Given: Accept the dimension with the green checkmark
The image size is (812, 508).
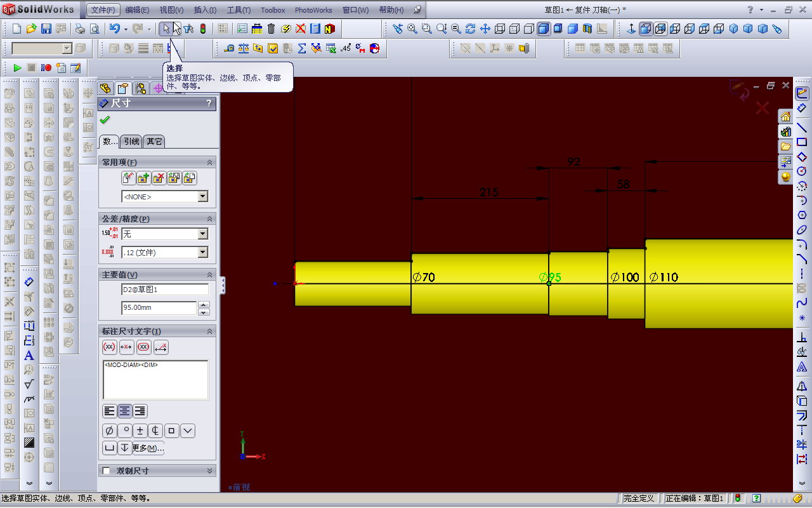Looking at the screenshot, I should click(x=105, y=120).
